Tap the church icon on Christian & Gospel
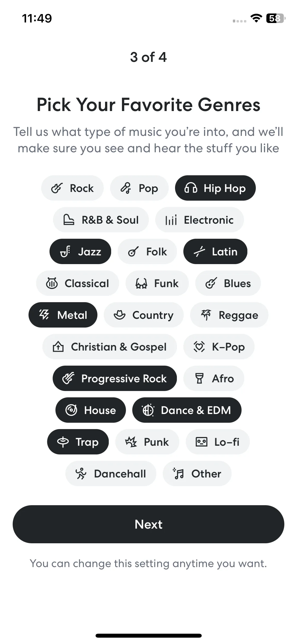The width and height of the screenshot is (297, 644). pos(58,347)
